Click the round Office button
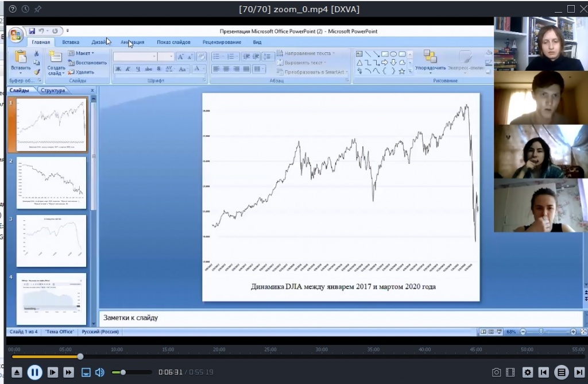 tap(16, 33)
